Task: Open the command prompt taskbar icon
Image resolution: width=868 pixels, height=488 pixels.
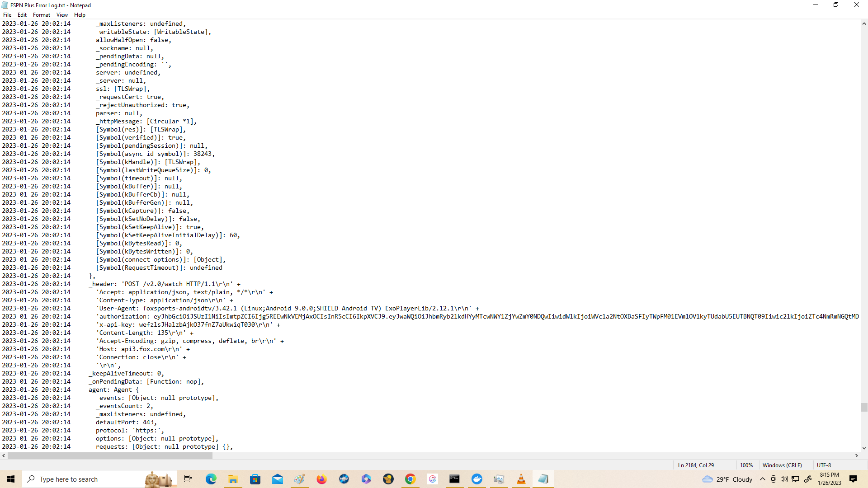Action: 454,479
